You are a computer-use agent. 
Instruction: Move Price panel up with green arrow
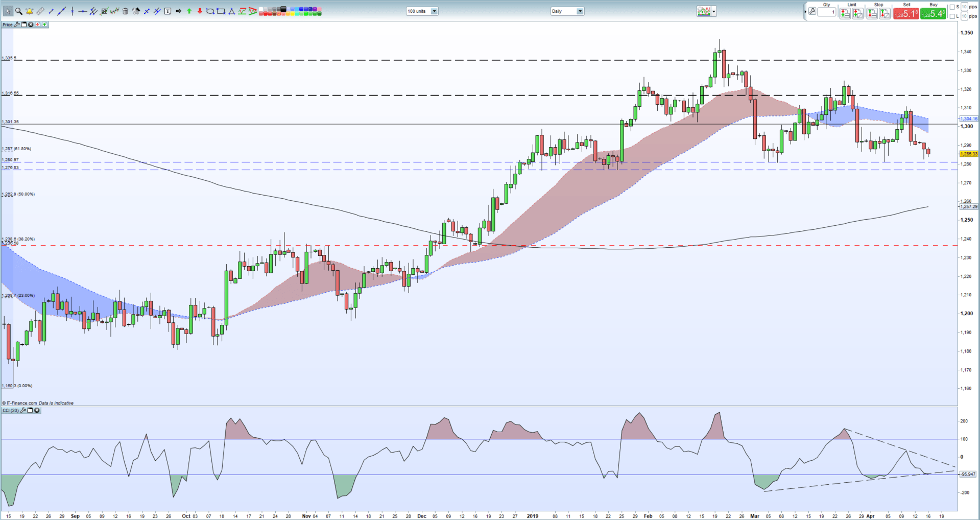(x=44, y=25)
